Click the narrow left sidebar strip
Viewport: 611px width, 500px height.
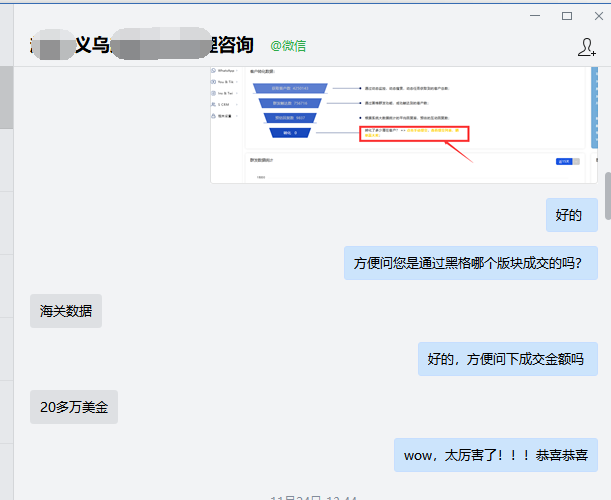pos(6,280)
